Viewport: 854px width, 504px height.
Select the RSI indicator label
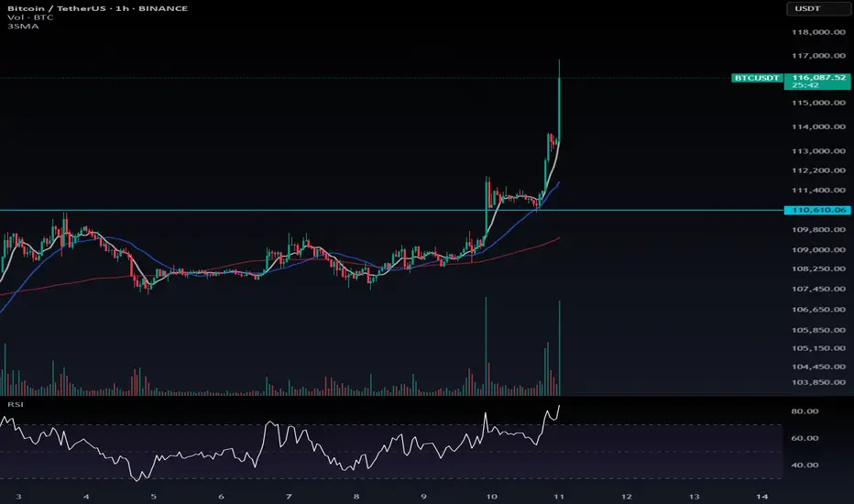[16, 404]
